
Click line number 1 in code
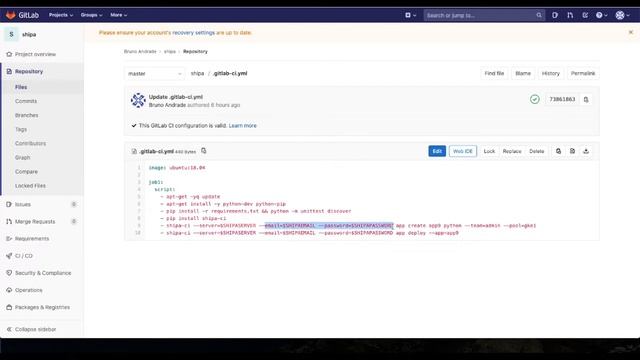[x=139, y=168]
